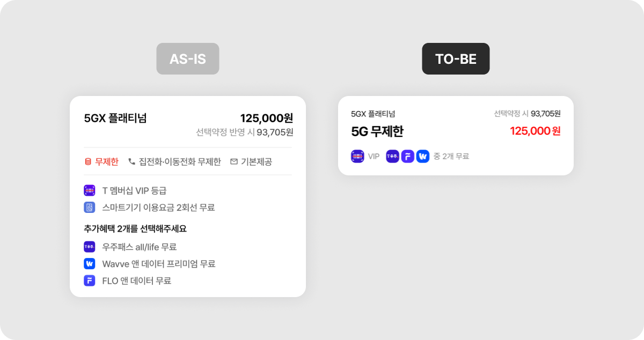Click the red 125,000원 price in TO-BE card

pyautogui.click(x=535, y=131)
